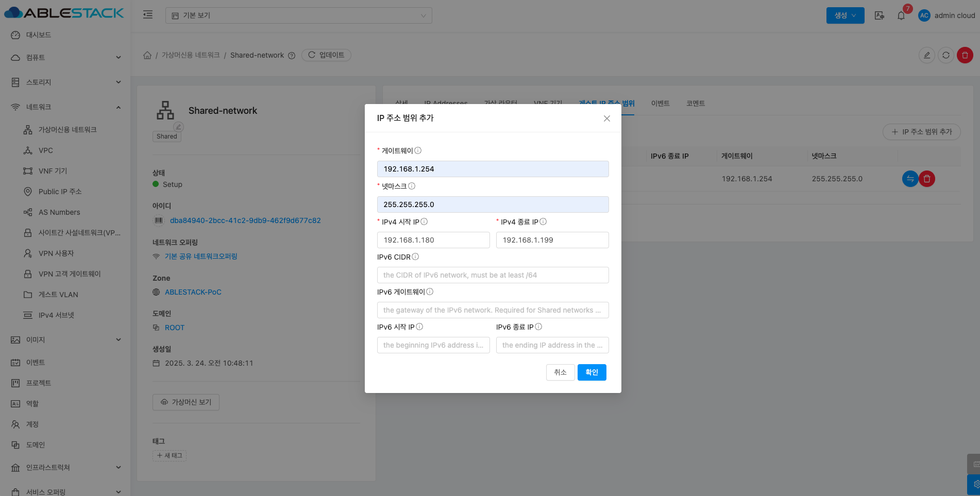Click the IPv4 시작 IP input field

433,240
